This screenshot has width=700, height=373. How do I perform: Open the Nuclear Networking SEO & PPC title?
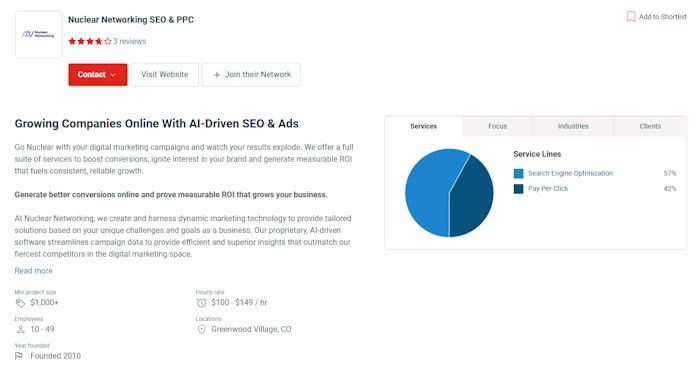tap(131, 20)
